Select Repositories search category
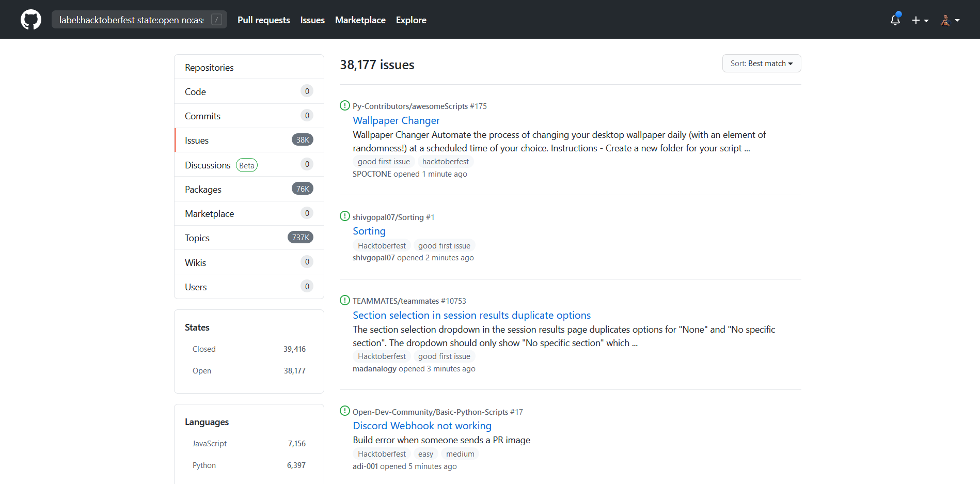 coord(249,67)
